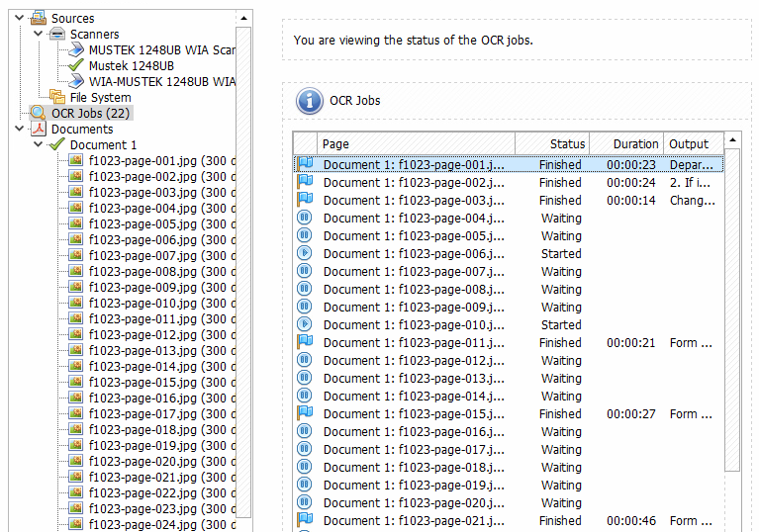Click the green check icon for Mustek 1248UB
Screen dimensions: 759x532
(x=76, y=65)
